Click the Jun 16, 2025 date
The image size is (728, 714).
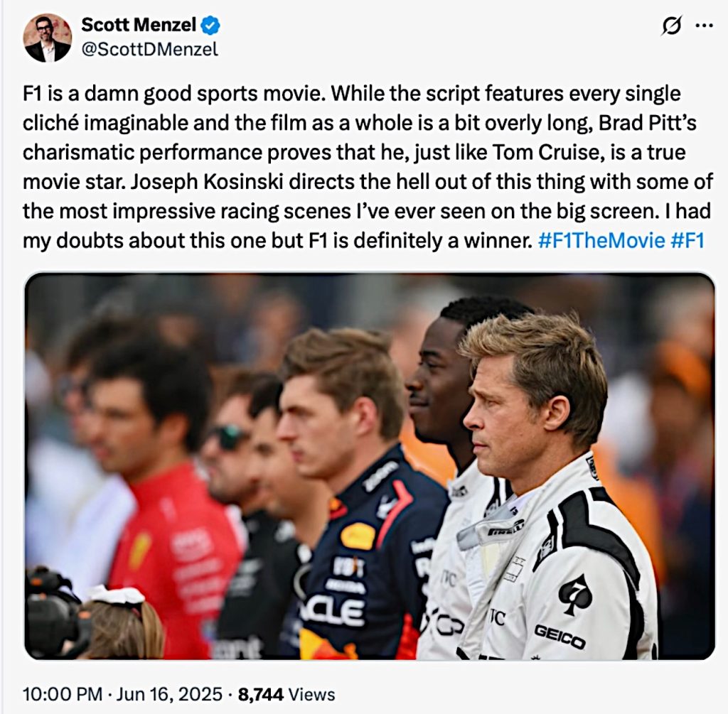(x=169, y=694)
